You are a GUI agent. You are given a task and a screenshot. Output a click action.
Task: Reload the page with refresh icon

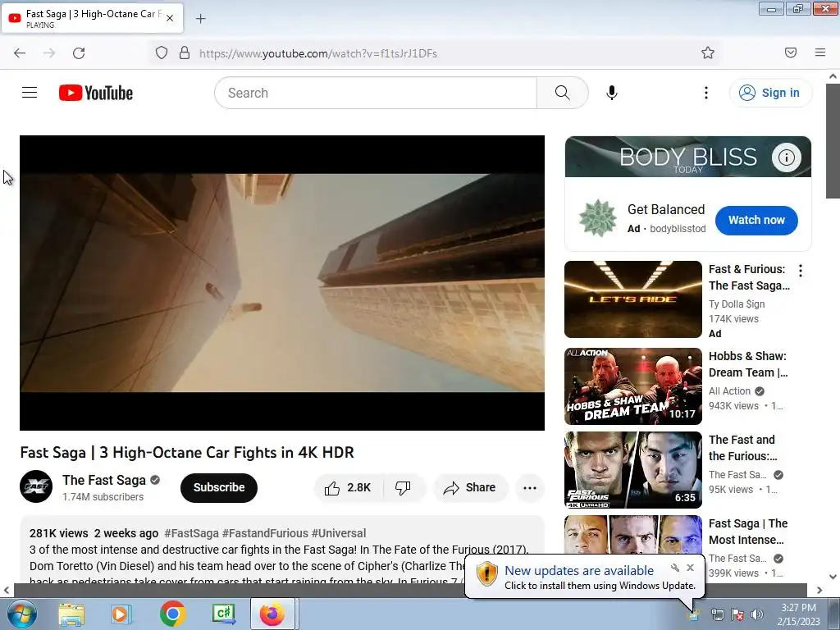click(79, 52)
